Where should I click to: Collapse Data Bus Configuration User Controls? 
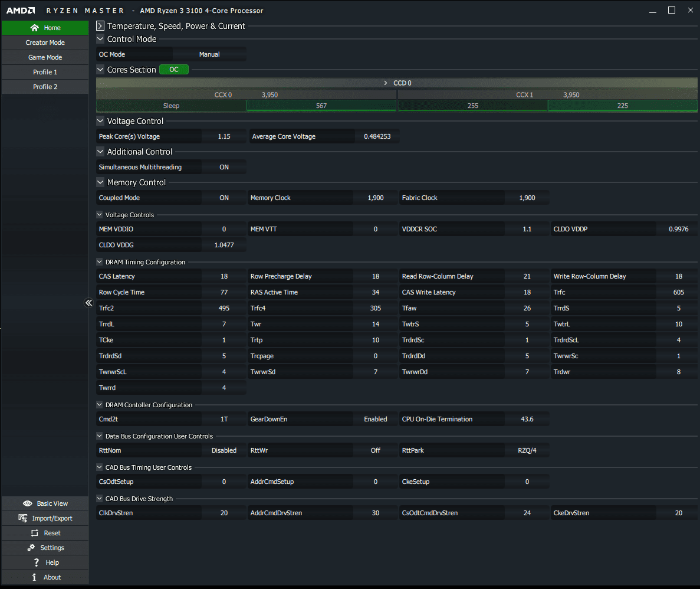[100, 436]
